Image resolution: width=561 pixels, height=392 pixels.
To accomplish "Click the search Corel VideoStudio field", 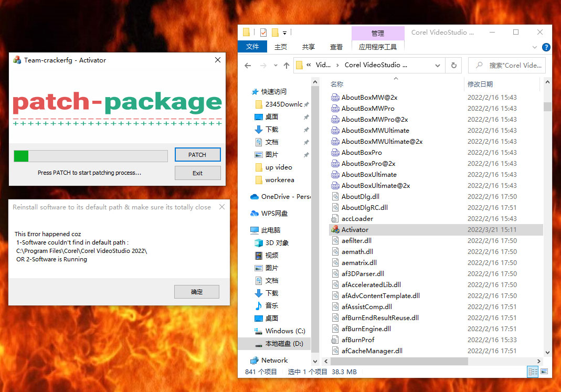I will tap(507, 66).
